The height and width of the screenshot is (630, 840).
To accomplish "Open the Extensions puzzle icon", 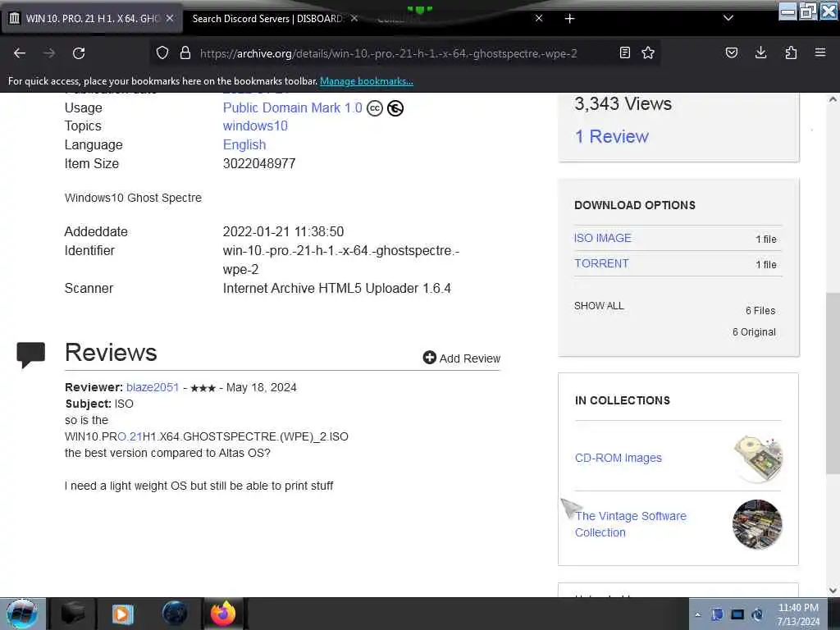I will point(791,52).
